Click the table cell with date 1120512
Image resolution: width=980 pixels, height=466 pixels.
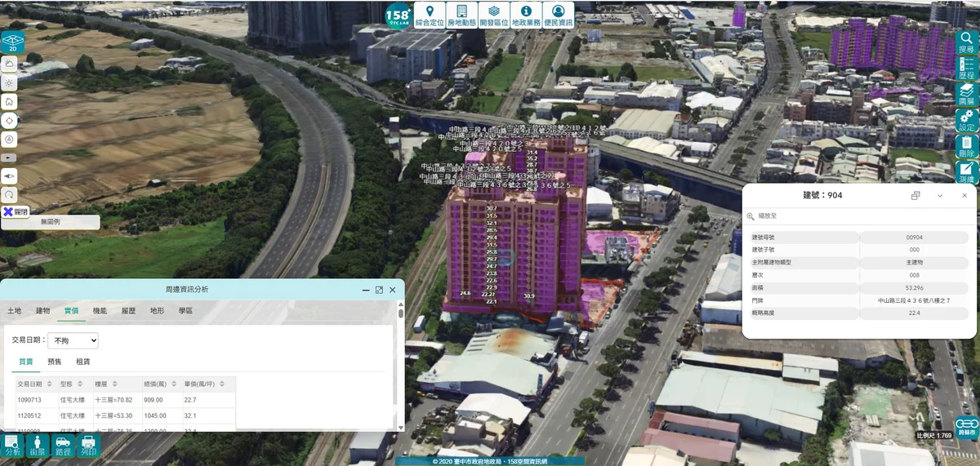36,416
